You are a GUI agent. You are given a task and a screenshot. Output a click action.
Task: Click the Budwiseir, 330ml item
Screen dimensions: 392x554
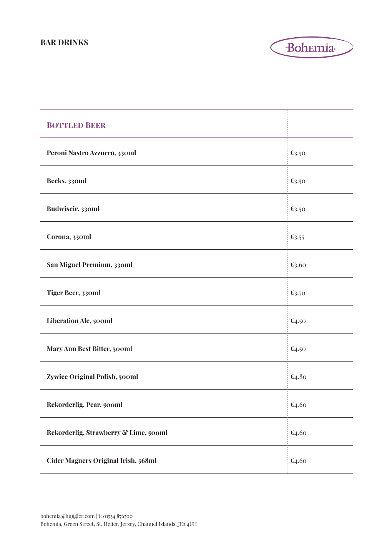point(73,209)
